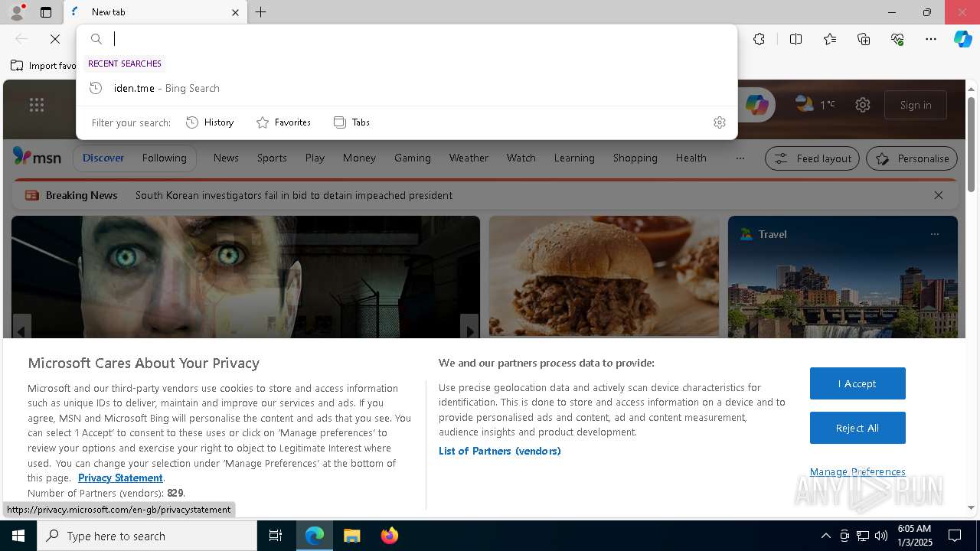Open the Play section
Image resolution: width=980 pixels, height=551 pixels.
pyautogui.click(x=315, y=158)
